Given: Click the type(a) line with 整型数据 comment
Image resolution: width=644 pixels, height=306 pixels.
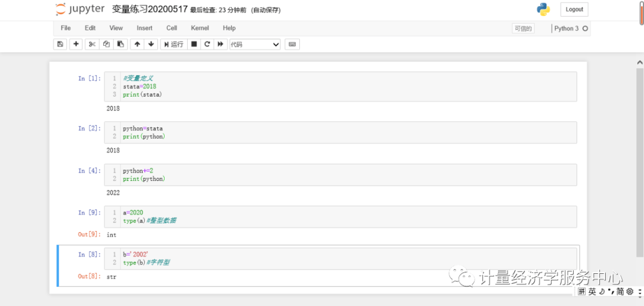Looking at the screenshot, I should point(150,221).
